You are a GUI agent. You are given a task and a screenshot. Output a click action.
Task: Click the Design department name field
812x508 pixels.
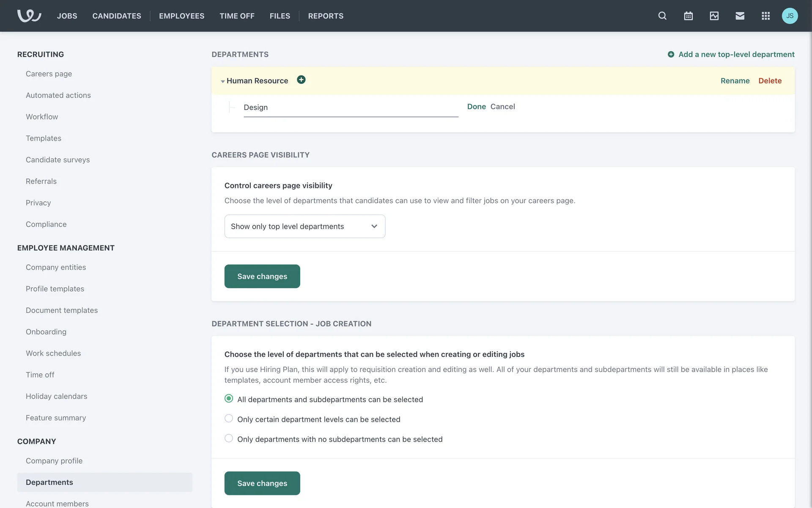tap(351, 108)
